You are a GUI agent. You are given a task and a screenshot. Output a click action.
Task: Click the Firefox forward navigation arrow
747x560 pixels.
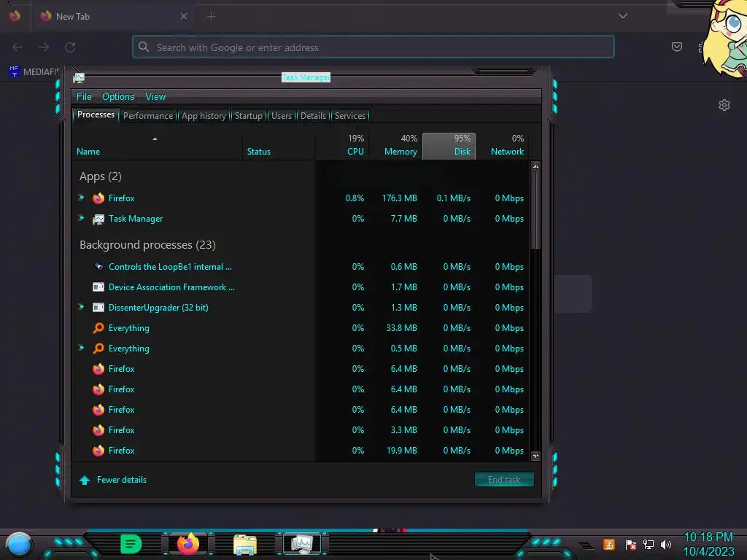click(44, 47)
